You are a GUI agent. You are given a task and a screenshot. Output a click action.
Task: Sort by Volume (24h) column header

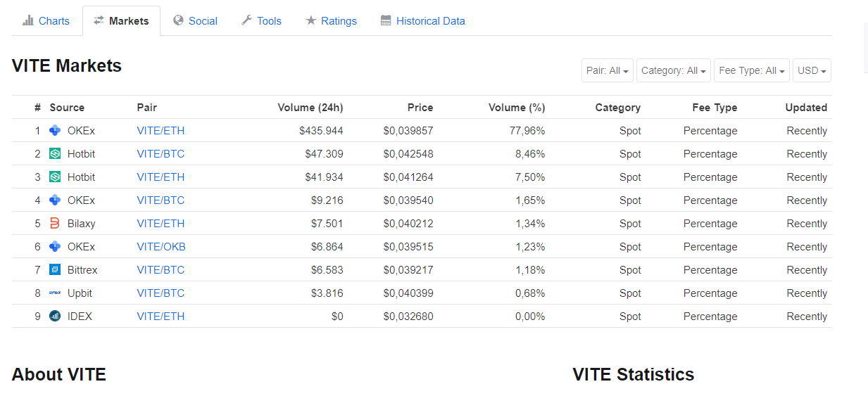click(x=310, y=108)
